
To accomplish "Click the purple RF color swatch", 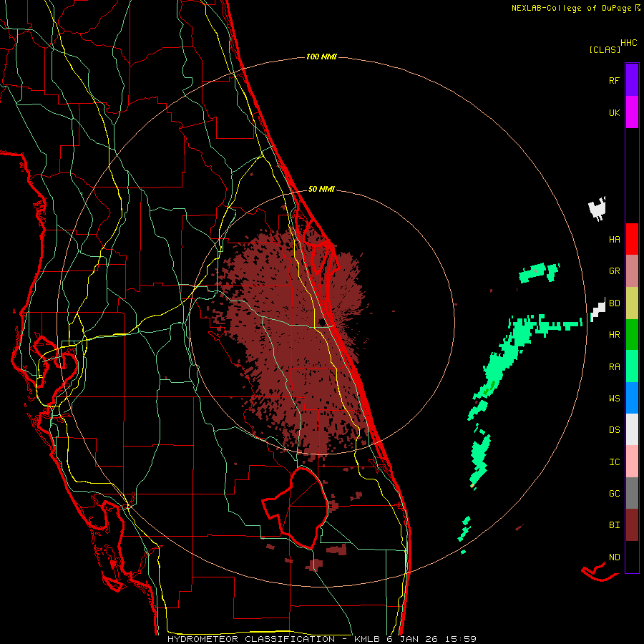I will click(632, 80).
